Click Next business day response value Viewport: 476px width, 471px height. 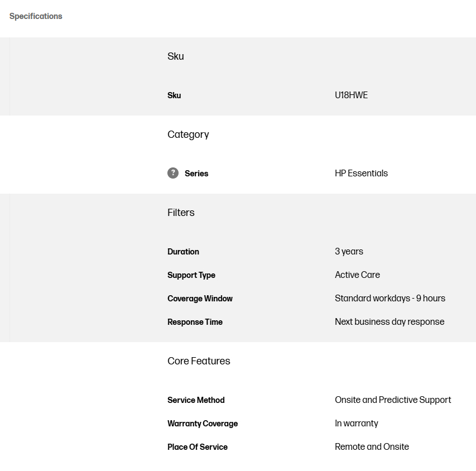390,322
